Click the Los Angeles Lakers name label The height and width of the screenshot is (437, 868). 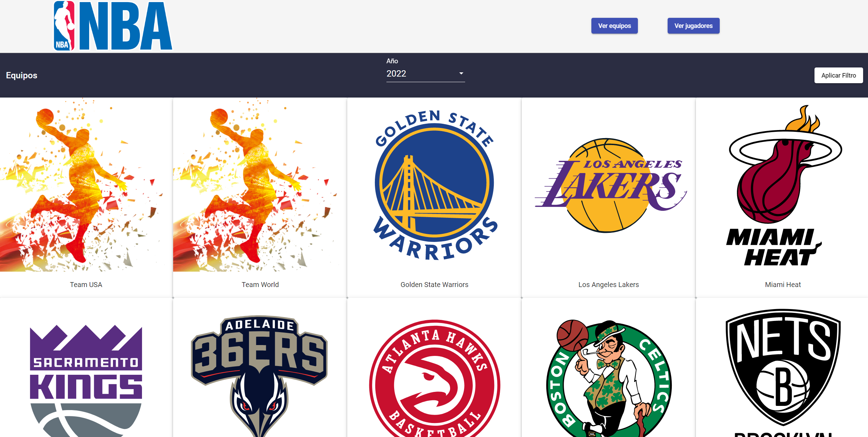pos(609,285)
